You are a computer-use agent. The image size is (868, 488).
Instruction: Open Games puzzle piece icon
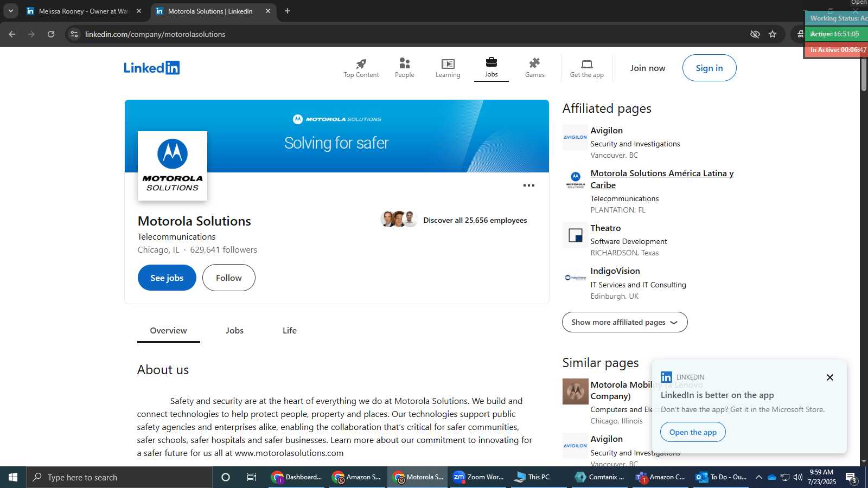[534, 68]
